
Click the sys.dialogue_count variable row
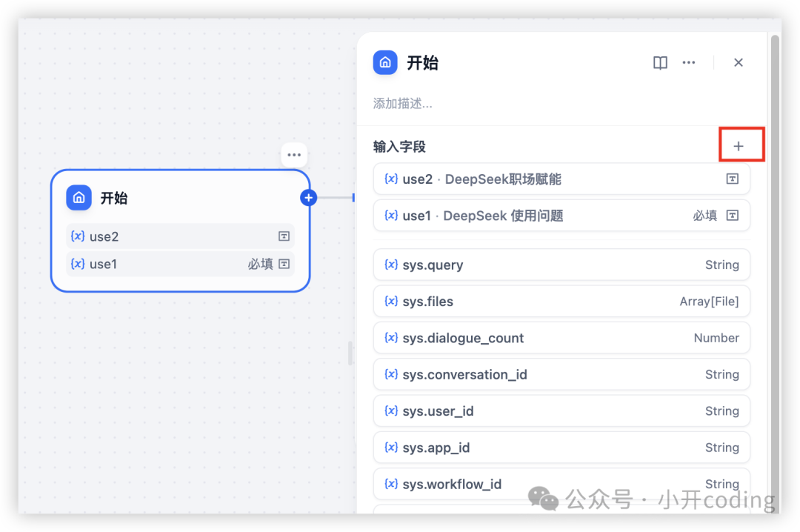click(x=561, y=337)
